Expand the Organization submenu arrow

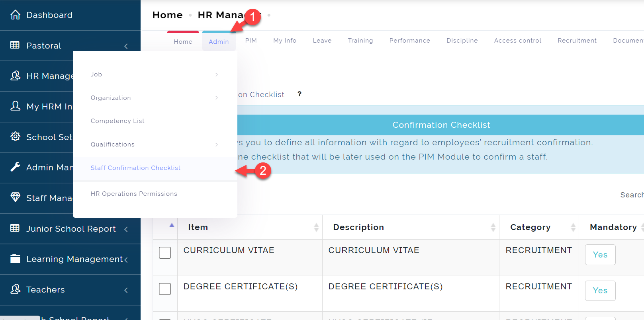point(217,98)
